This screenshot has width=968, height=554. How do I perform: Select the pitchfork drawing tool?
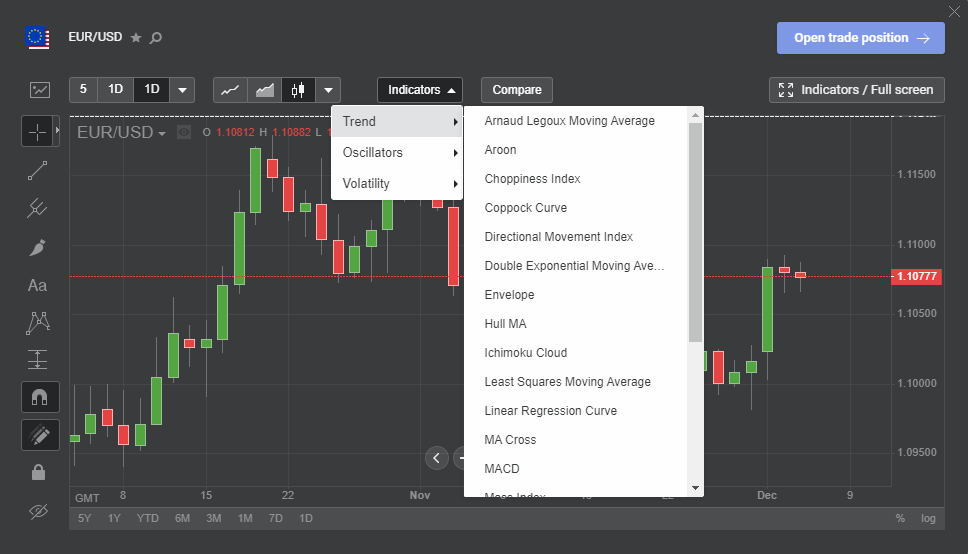38,209
